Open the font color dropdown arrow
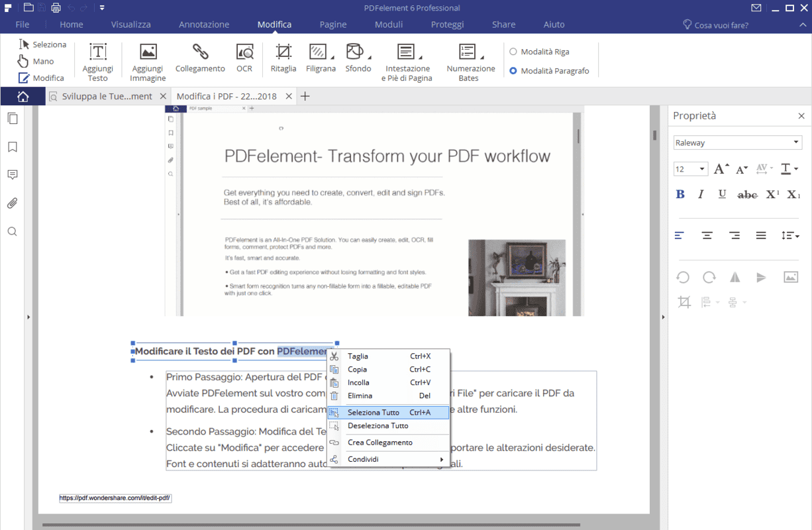 [796, 169]
